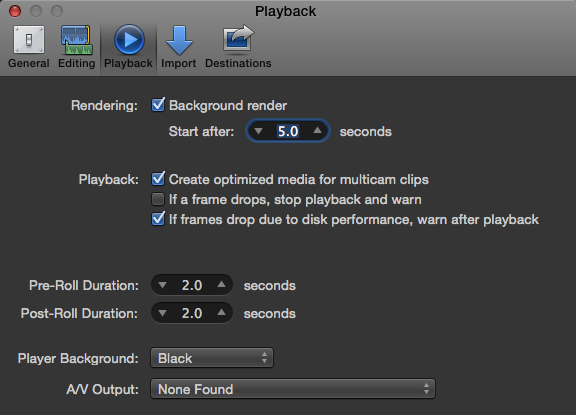Select the Pre-Roll Duration 2.0 value
Screen dimensions: 576x415
[x=192, y=285]
